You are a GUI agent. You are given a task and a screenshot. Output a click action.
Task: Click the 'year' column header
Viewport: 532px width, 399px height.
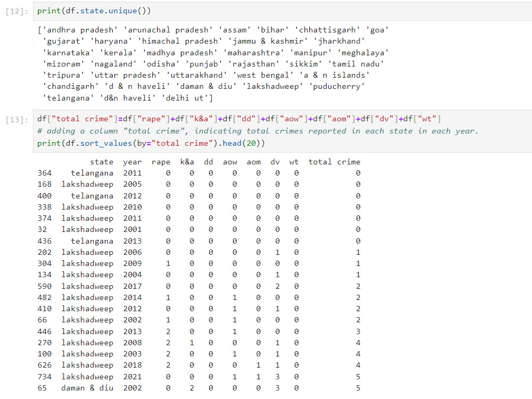[132, 162]
